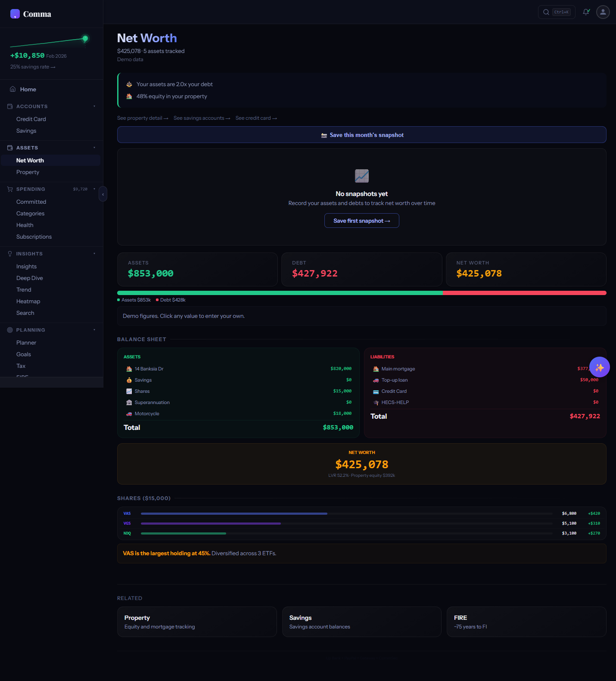Click the sidebar collapse arrow handle
616x681 pixels.
click(103, 194)
